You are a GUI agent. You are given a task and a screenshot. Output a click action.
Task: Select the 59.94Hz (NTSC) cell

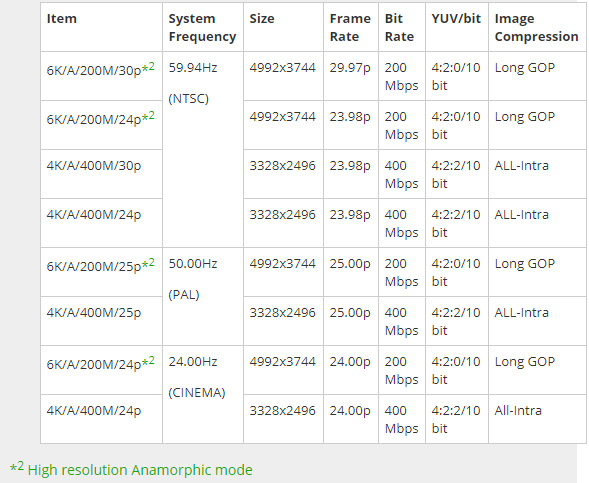pos(203,149)
